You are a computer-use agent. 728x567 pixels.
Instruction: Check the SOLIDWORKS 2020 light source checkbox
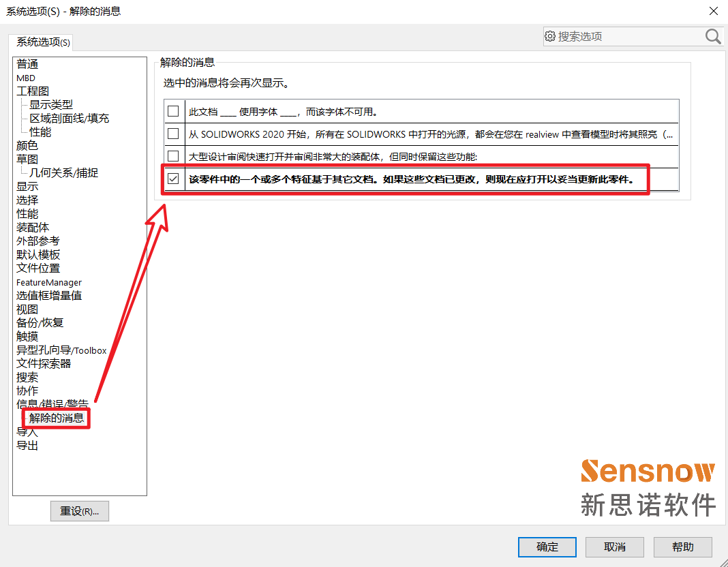pyautogui.click(x=173, y=134)
